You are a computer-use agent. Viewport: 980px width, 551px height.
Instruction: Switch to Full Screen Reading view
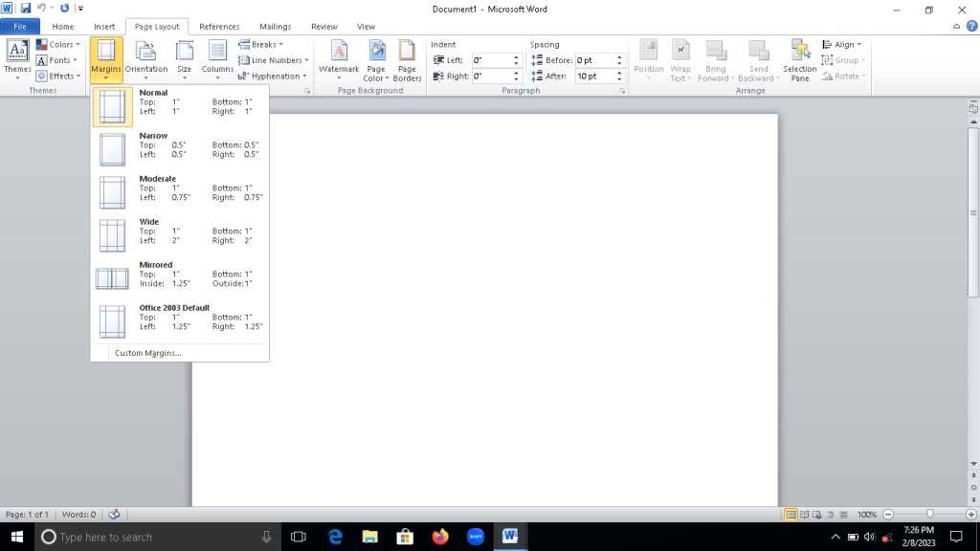pyautogui.click(x=804, y=514)
